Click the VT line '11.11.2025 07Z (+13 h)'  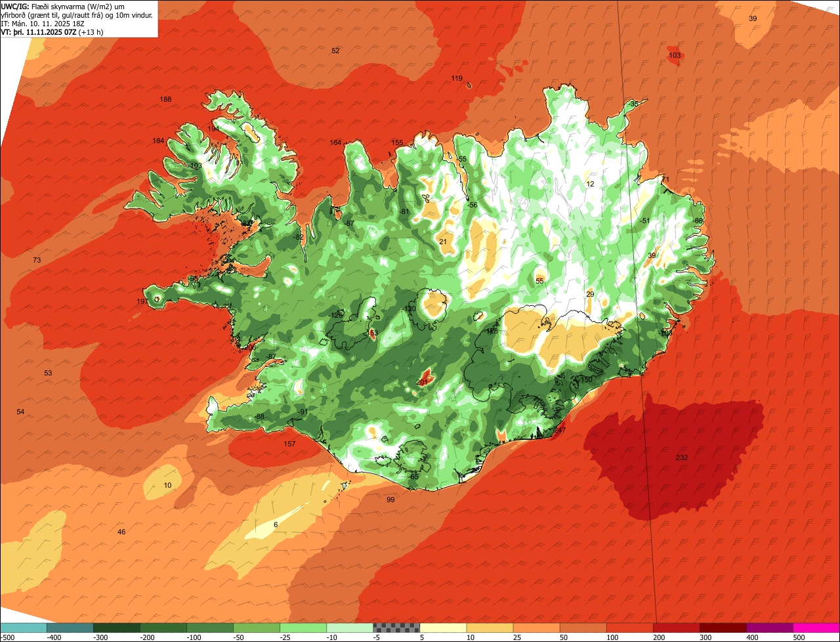click(66, 32)
